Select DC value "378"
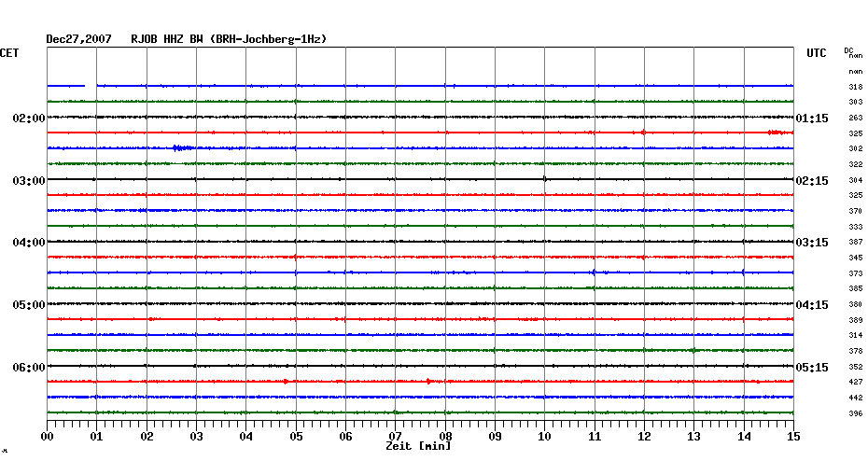 point(856,352)
